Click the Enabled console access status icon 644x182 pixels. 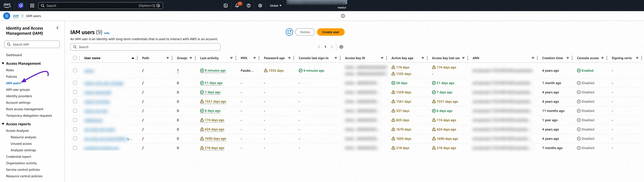coord(578,71)
